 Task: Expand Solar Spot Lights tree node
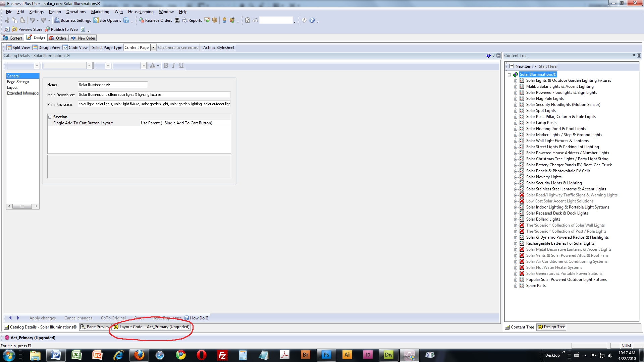[x=516, y=111]
